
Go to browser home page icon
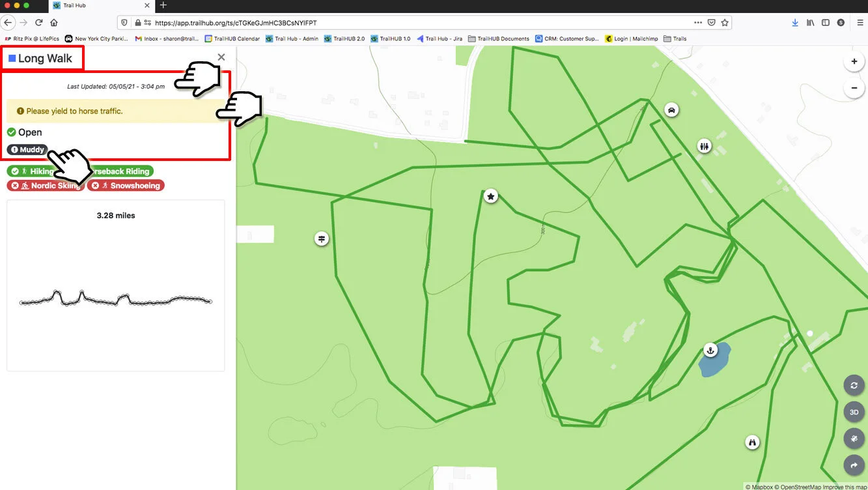(54, 22)
